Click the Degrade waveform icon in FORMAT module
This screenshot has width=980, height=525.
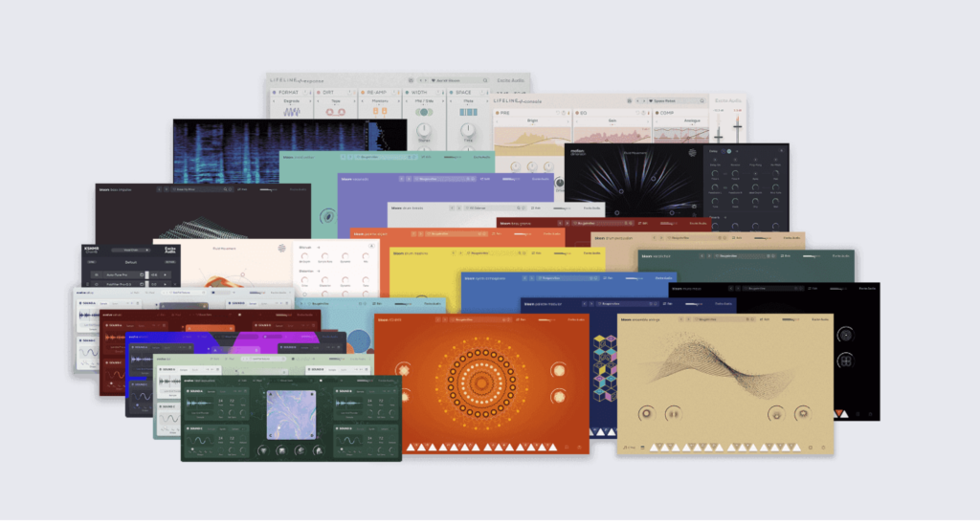click(x=292, y=112)
